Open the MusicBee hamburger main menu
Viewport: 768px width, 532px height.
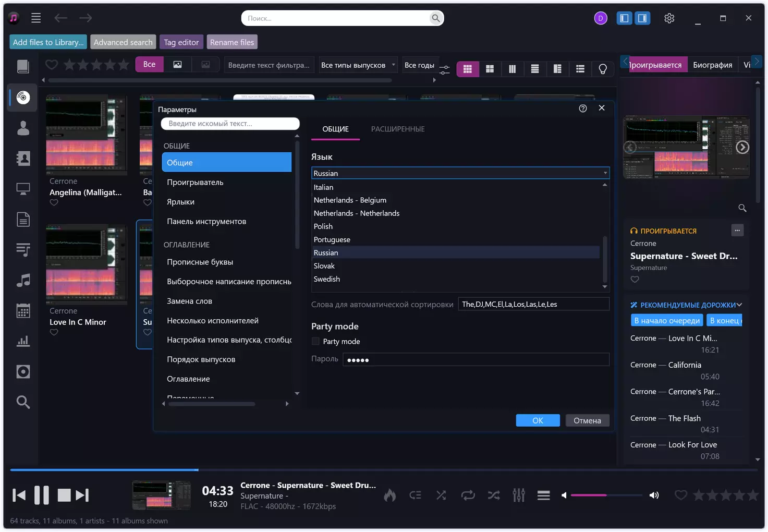tap(36, 18)
